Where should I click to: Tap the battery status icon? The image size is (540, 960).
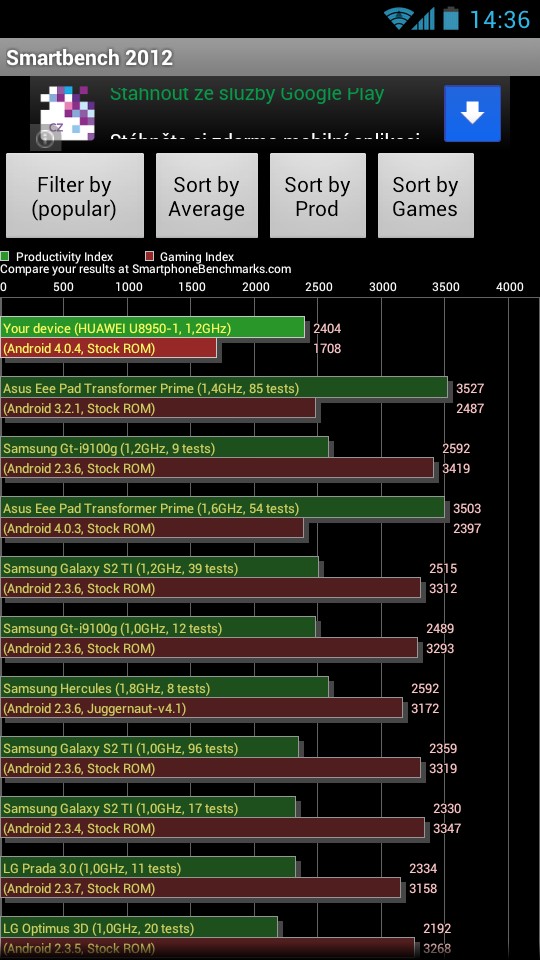(451, 18)
